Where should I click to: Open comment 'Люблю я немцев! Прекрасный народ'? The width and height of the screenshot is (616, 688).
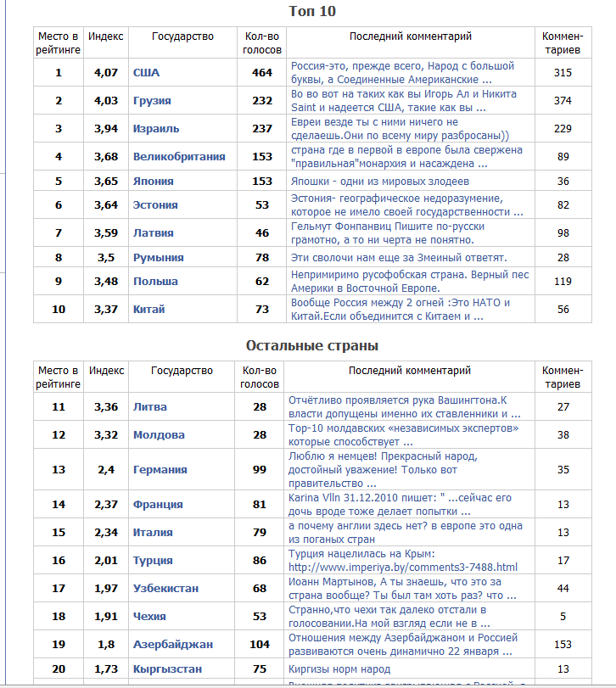click(x=383, y=470)
